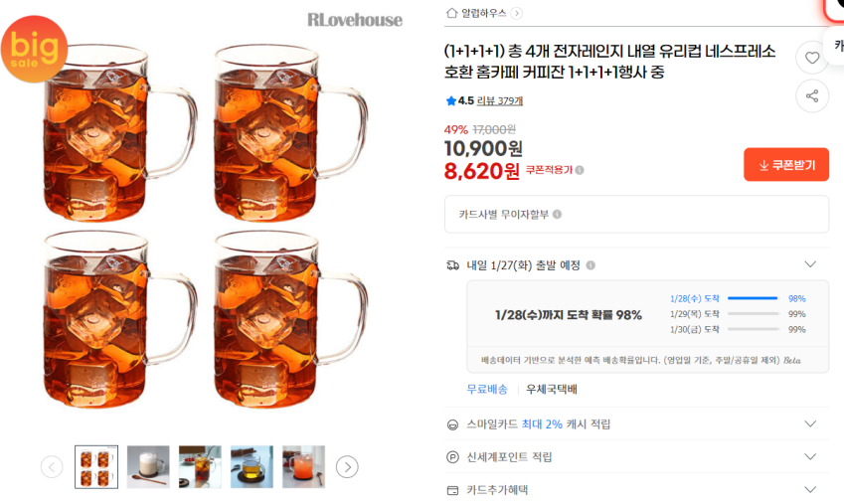Click the home icon beside 알럽하우스
This screenshot has height=504, width=844.
pyautogui.click(x=452, y=13)
